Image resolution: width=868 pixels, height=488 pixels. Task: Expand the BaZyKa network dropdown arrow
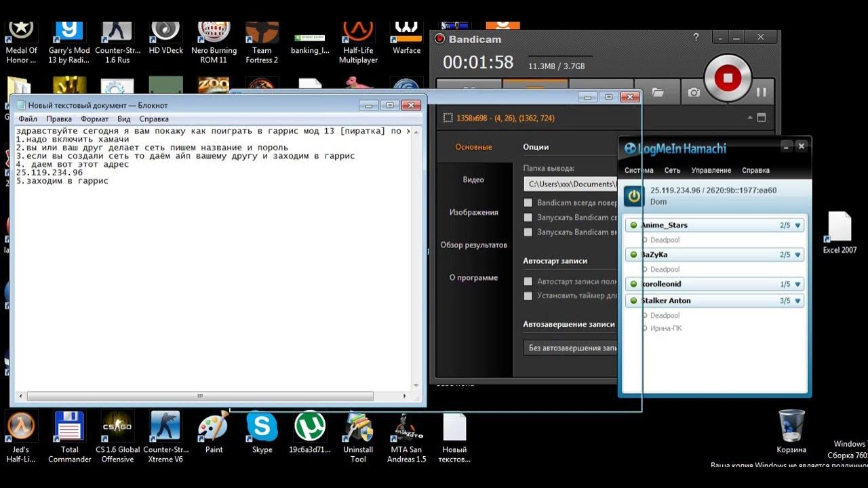click(797, 255)
